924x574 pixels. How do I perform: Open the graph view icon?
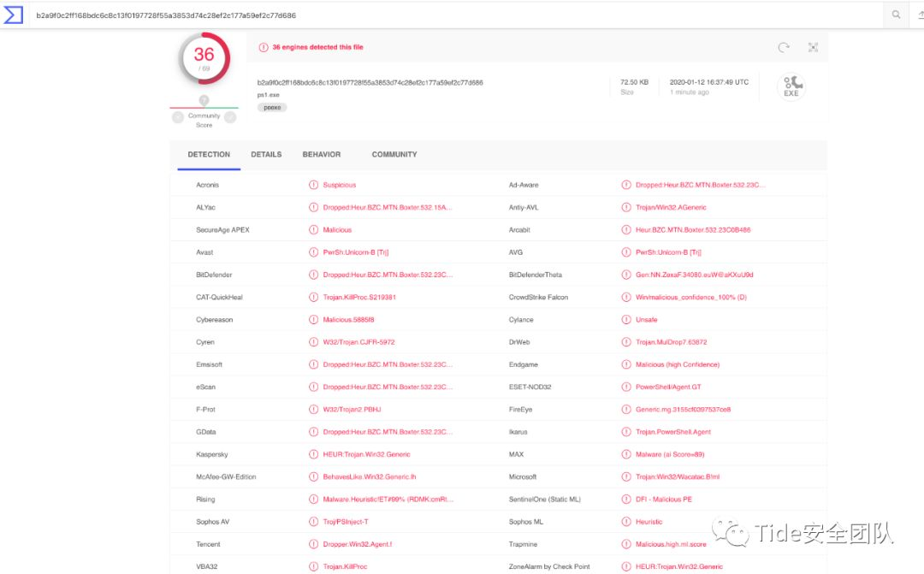point(813,47)
